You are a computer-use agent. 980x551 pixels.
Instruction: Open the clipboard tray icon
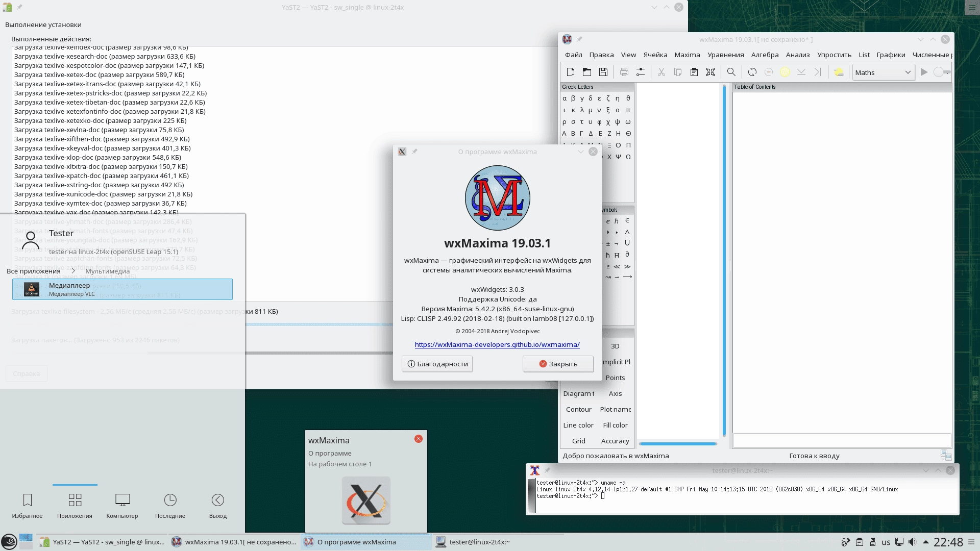click(860, 542)
